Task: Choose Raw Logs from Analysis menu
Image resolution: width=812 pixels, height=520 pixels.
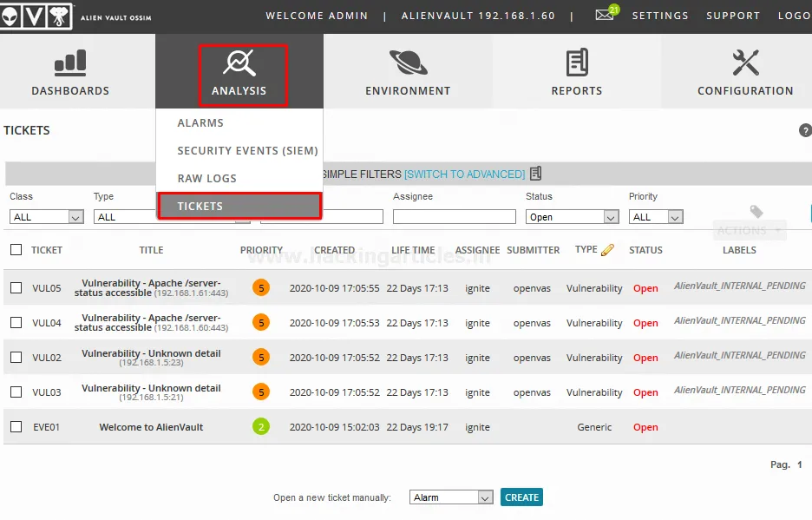Action: 206,179
